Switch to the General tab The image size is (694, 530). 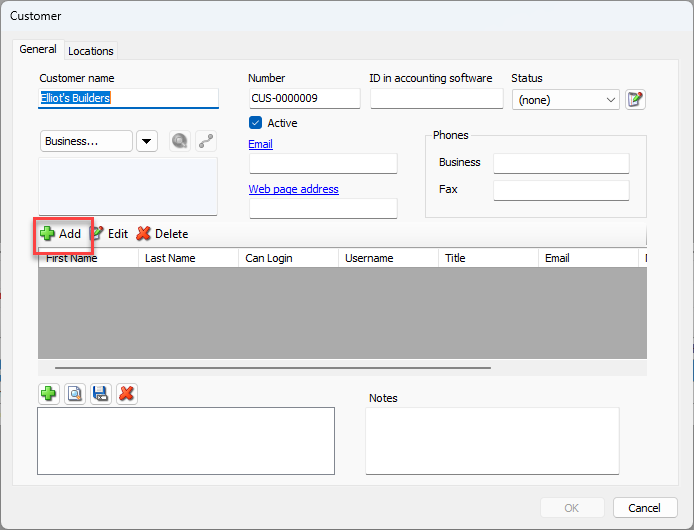(x=38, y=49)
